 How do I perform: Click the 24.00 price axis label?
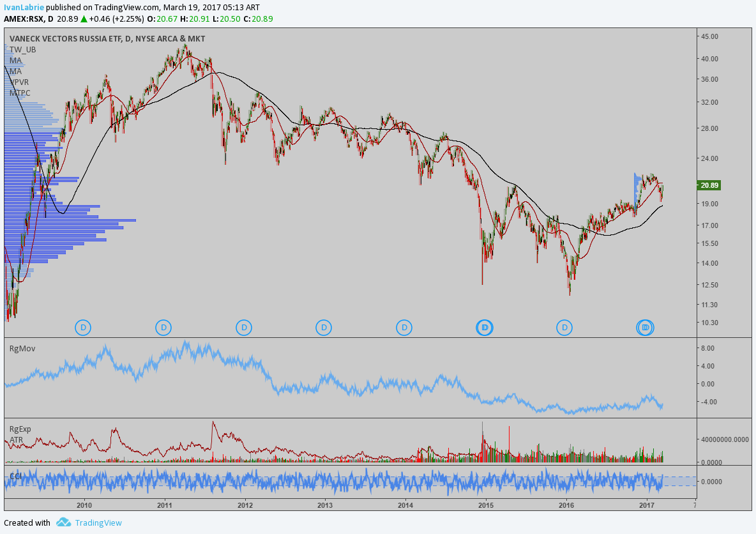710,158
